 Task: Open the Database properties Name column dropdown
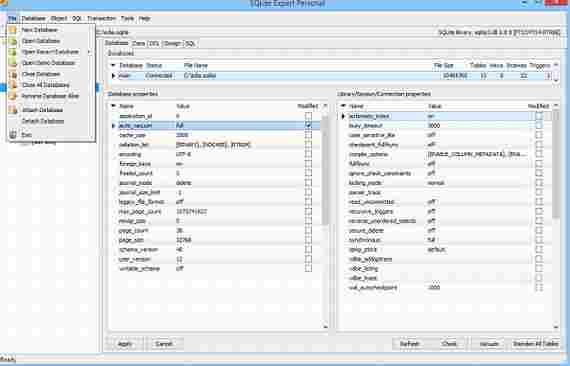point(113,106)
